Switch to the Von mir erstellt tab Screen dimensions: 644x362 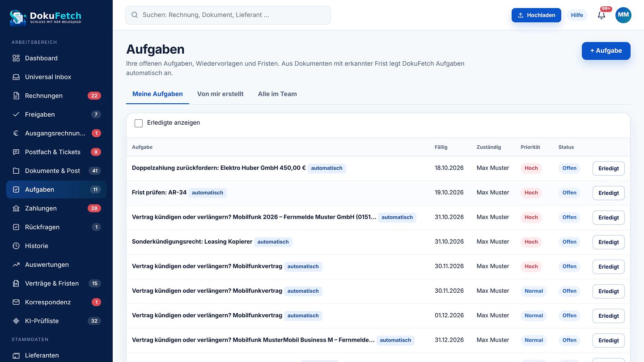tap(220, 94)
